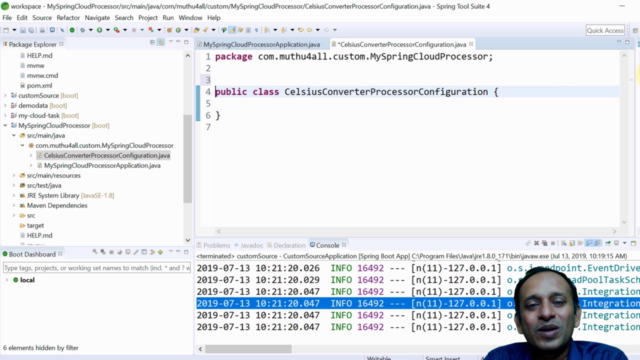Open the Source menu
Viewport: 640px width, 360px height.
tap(42, 18)
